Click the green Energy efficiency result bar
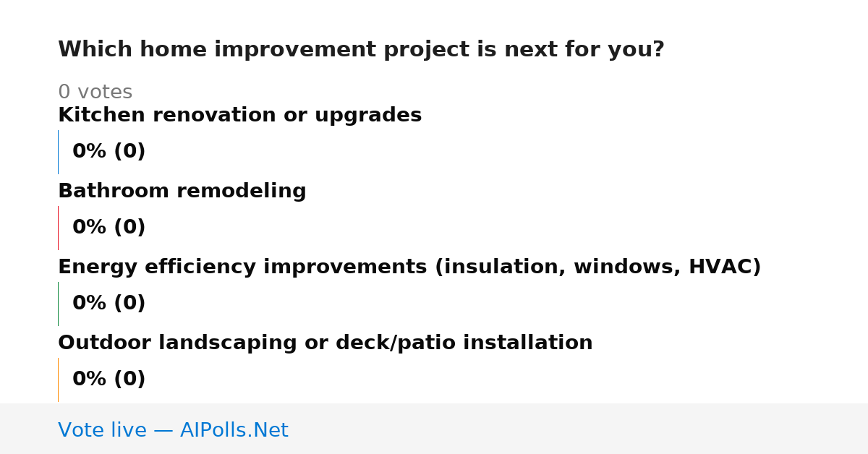868x454 pixels. pyautogui.click(x=58, y=304)
